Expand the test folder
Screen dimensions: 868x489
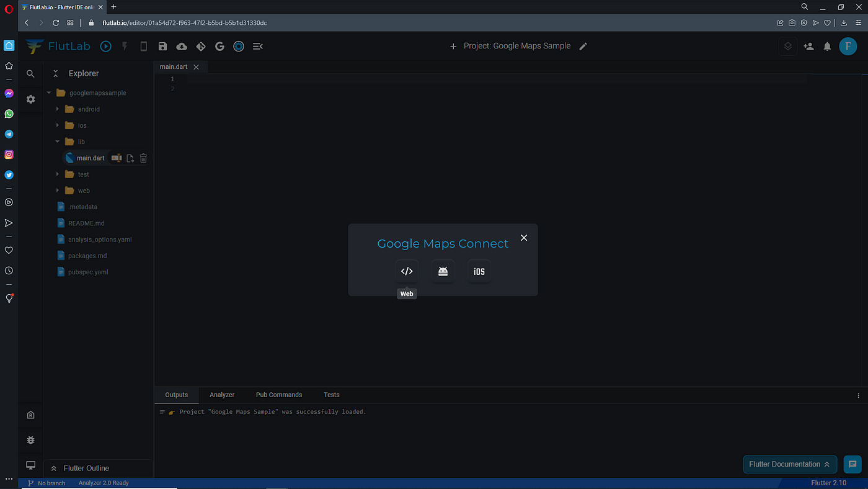pyautogui.click(x=58, y=174)
